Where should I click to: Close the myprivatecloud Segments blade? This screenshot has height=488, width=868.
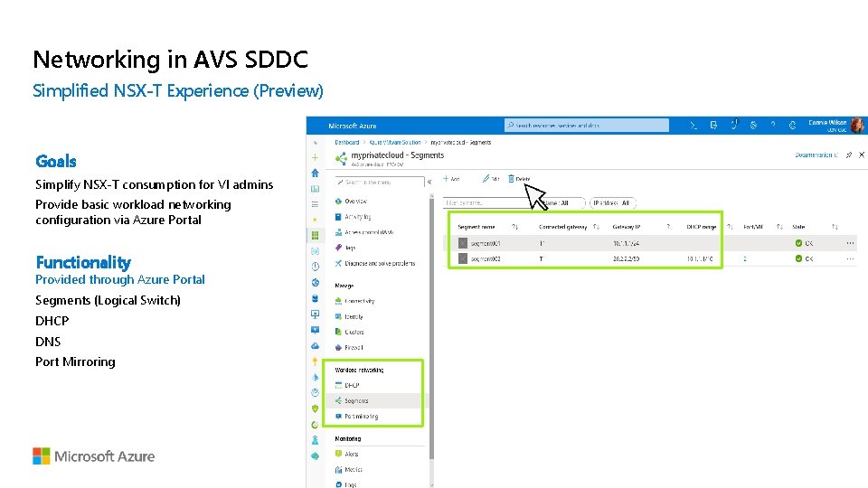(x=862, y=155)
